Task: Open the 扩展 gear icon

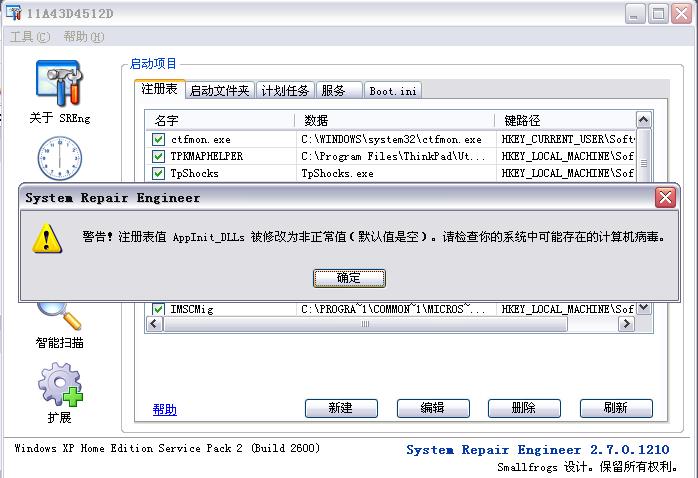Action: (60, 384)
